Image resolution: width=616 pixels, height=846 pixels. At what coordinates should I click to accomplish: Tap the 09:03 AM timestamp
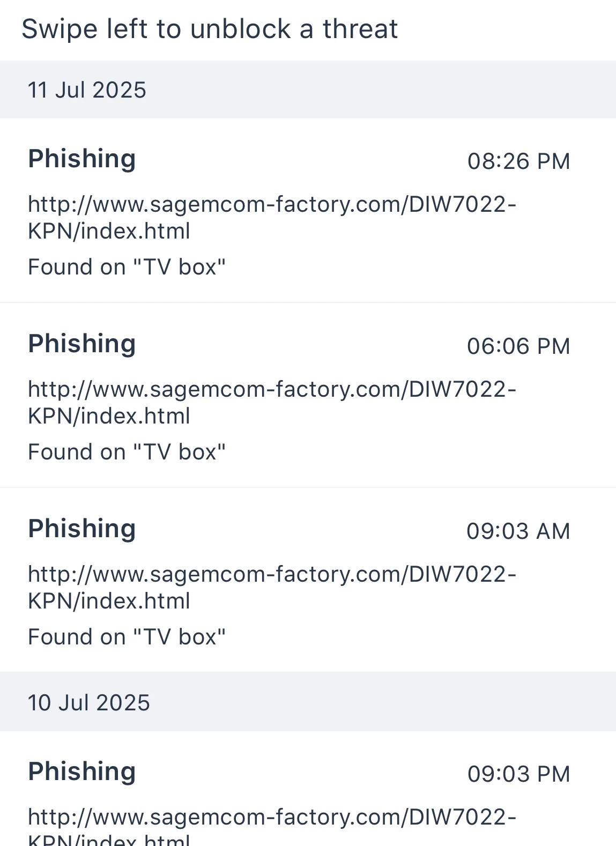click(x=518, y=531)
